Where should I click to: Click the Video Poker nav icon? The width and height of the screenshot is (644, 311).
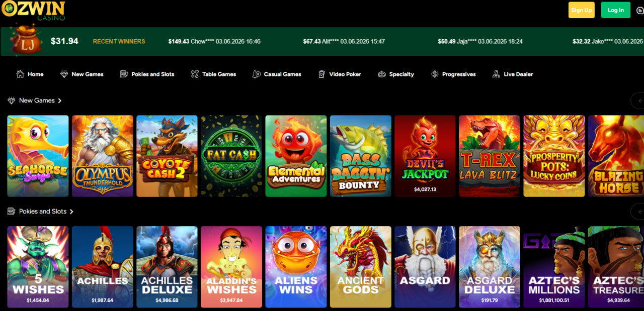pyautogui.click(x=321, y=74)
